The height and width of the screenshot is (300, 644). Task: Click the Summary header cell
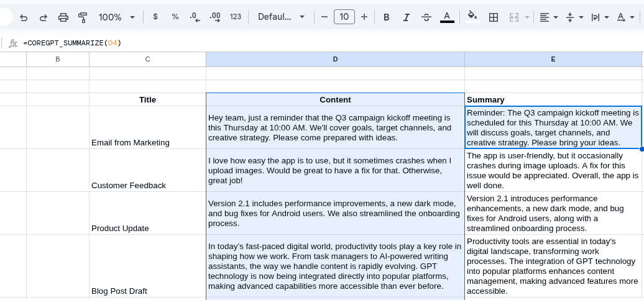tap(553, 100)
